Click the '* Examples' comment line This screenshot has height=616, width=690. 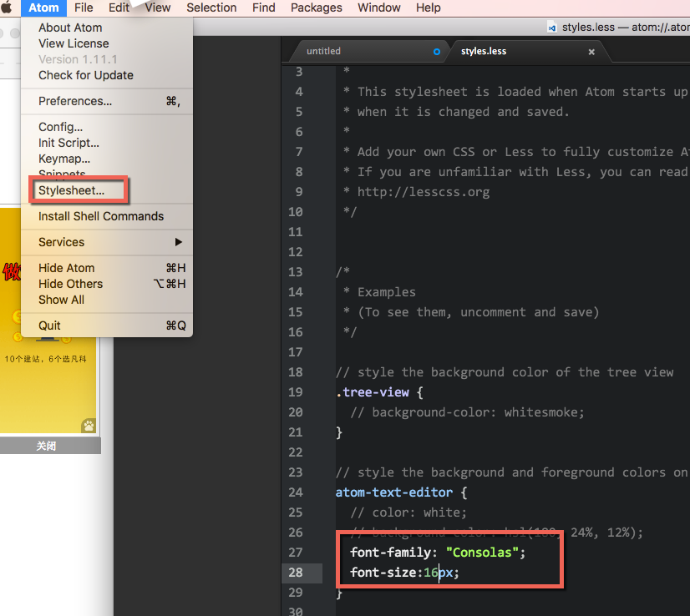click(x=379, y=292)
